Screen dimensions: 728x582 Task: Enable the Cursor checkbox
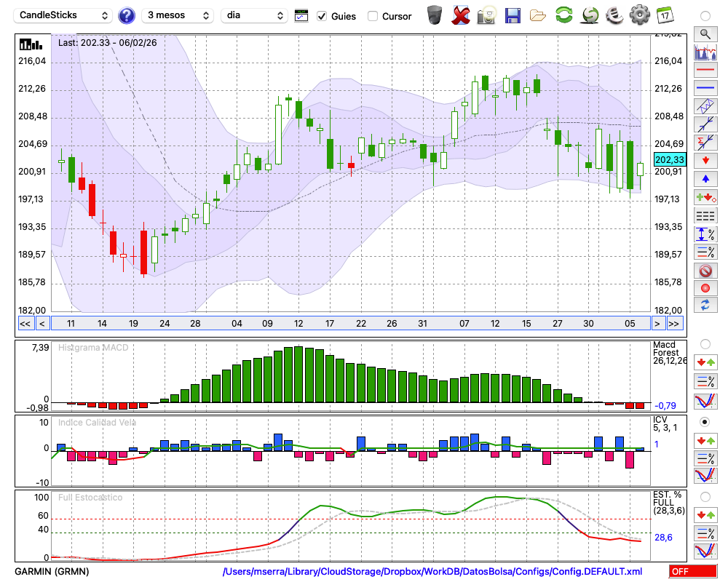pos(373,16)
